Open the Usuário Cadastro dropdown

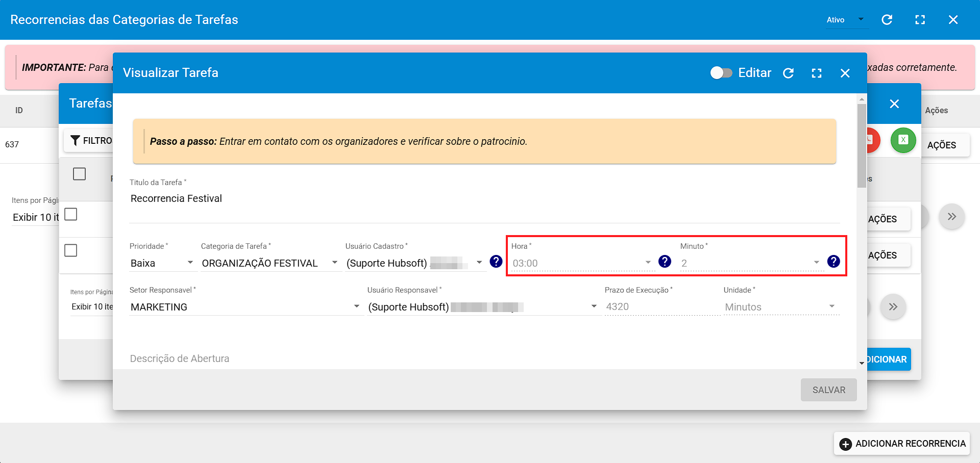[415, 263]
